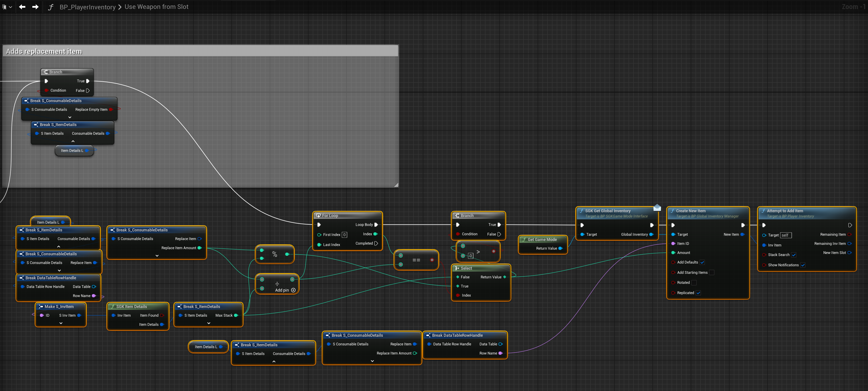
Task: Click the Get Game Mode function icon
Action: 524,240
